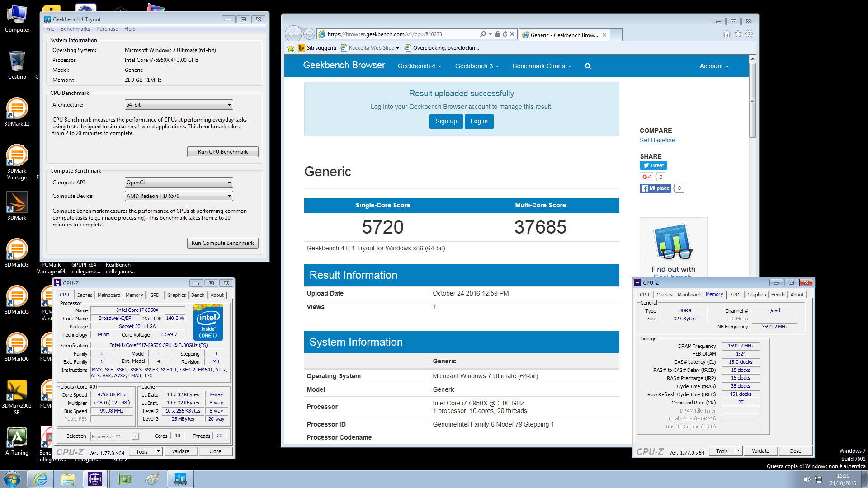This screenshot has height=488, width=868.
Task: Click the Sign up button
Action: (446, 121)
